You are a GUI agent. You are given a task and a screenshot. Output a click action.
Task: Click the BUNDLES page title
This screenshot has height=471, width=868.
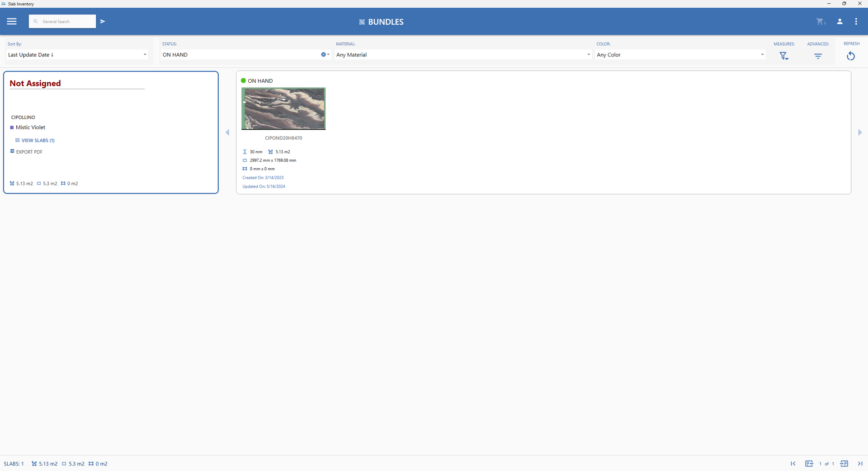[x=386, y=22]
